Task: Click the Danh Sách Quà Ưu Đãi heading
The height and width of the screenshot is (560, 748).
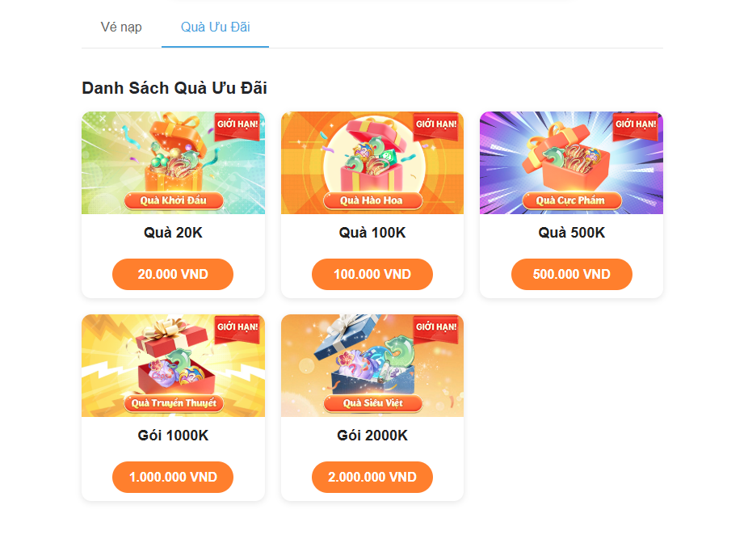Action: point(174,88)
